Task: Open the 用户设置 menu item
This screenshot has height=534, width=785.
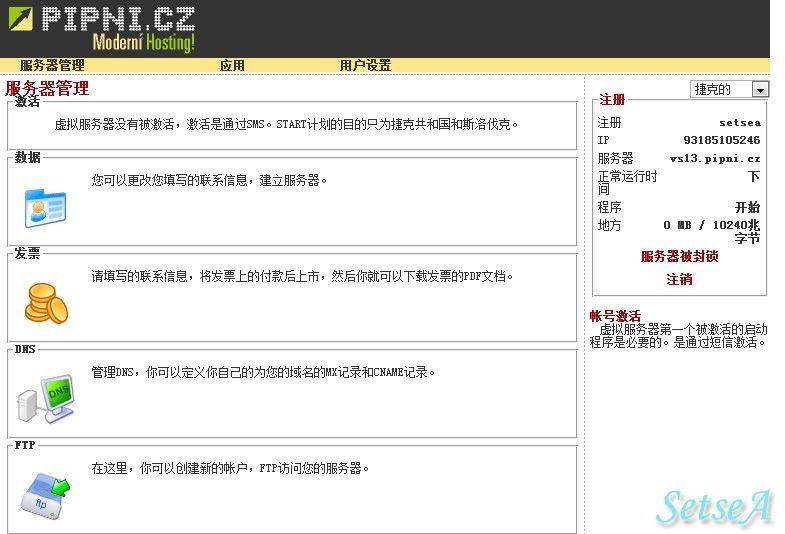Action: tap(365, 65)
